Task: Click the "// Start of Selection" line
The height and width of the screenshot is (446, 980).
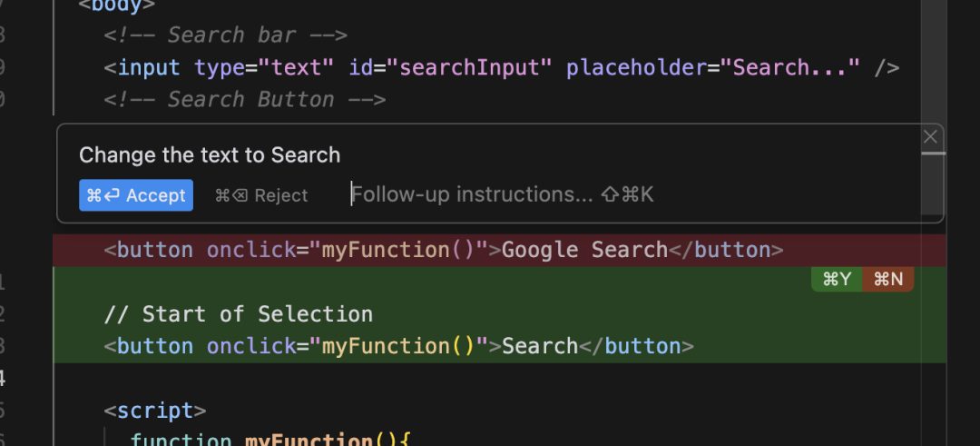Action: pos(238,314)
